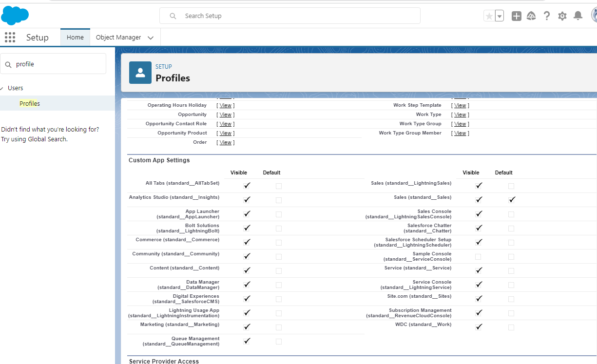Toggle Visible checkbox for Sample Console

point(478,257)
